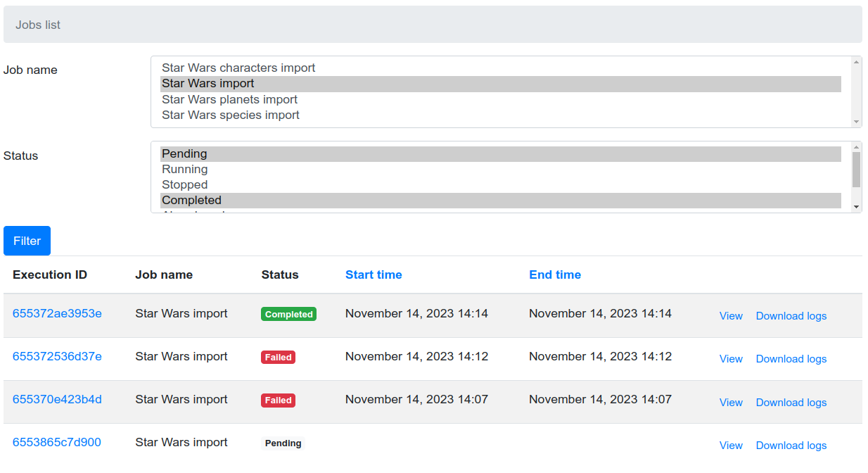Select the Pending status option
The width and height of the screenshot is (868, 473).
tap(500, 154)
